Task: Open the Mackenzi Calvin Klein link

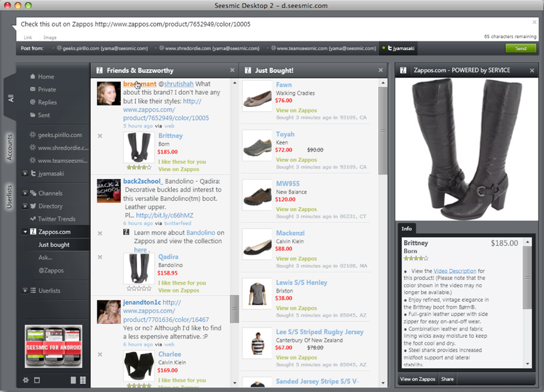Action: pos(291,233)
